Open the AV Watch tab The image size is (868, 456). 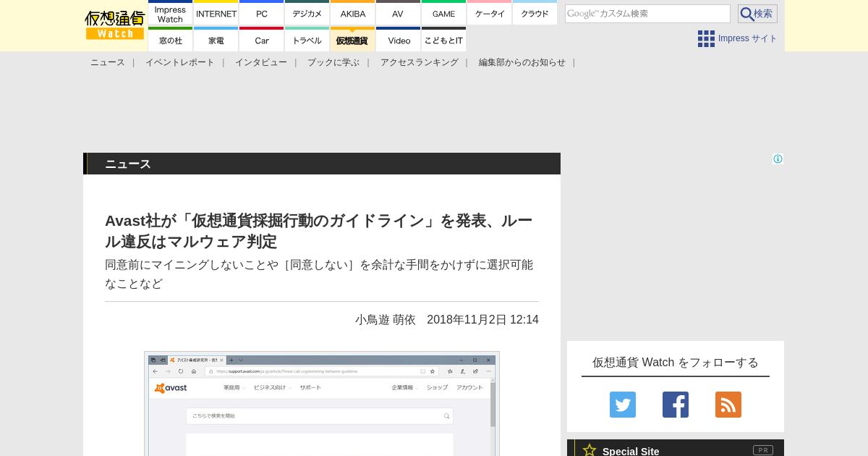tap(398, 14)
